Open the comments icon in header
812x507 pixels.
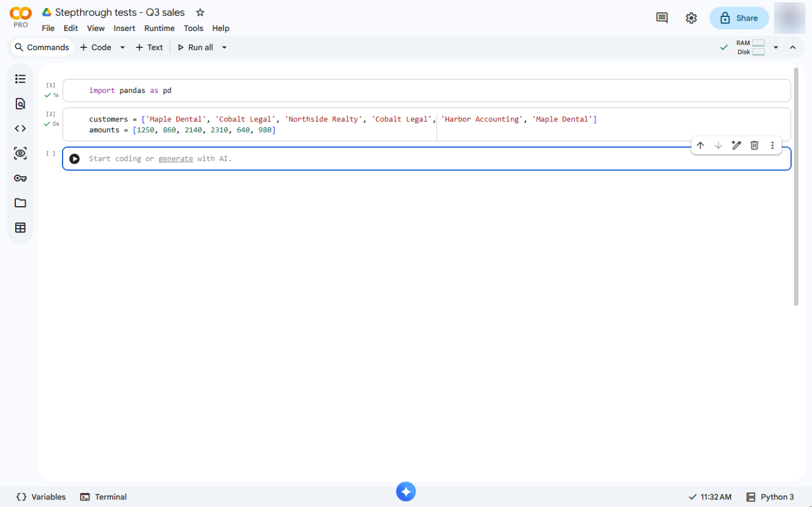coord(662,18)
